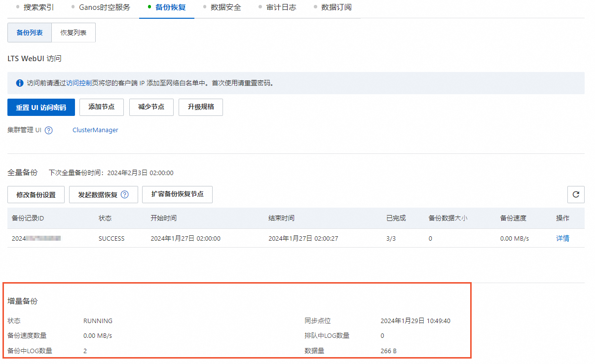Click the 升级规格 button

pyautogui.click(x=201, y=107)
